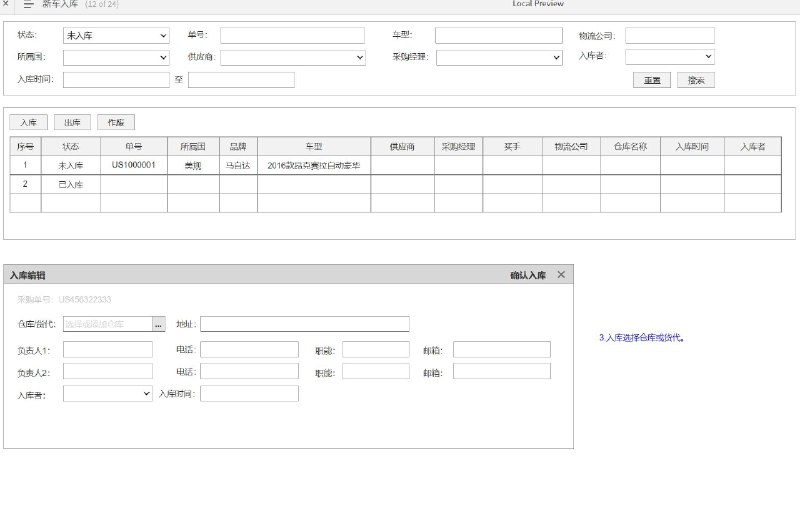
Task: Click 确认入库 in the dialog header
Action: pos(528,275)
